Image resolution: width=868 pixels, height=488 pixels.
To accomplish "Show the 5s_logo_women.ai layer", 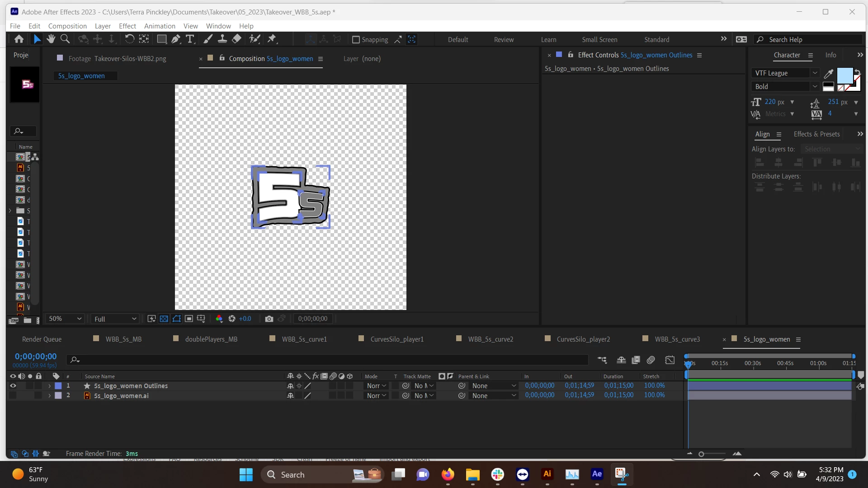I will (x=13, y=396).
